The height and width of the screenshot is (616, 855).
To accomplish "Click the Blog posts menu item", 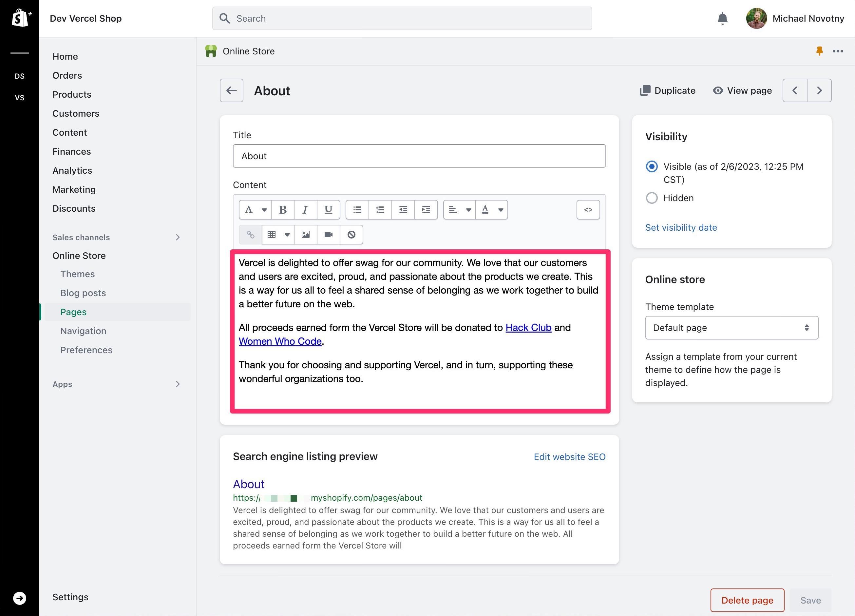I will click(x=82, y=292).
